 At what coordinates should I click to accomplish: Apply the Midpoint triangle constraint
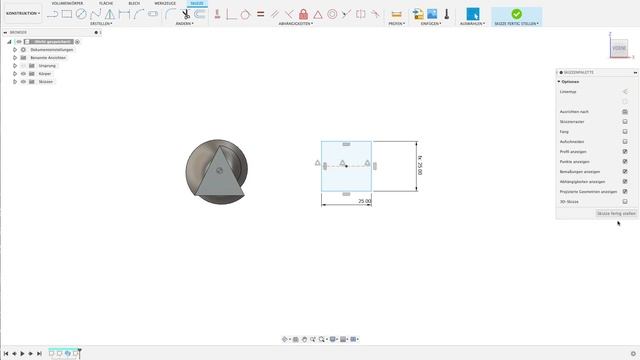click(x=318, y=14)
